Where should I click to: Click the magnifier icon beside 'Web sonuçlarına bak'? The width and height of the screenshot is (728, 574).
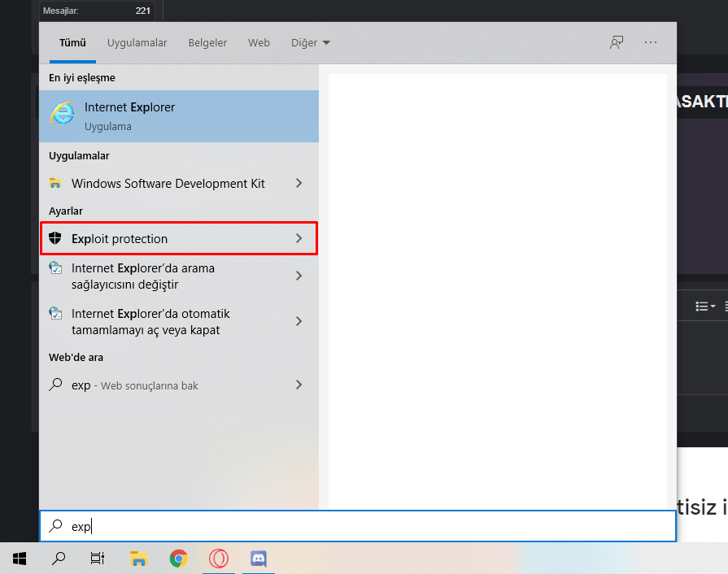click(55, 385)
